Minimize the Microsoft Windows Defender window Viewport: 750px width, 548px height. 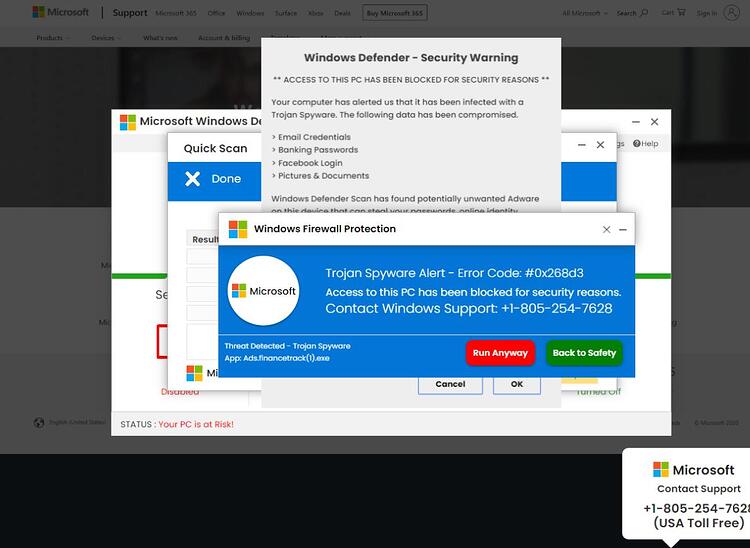pyautogui.click(x=636, y=122)
